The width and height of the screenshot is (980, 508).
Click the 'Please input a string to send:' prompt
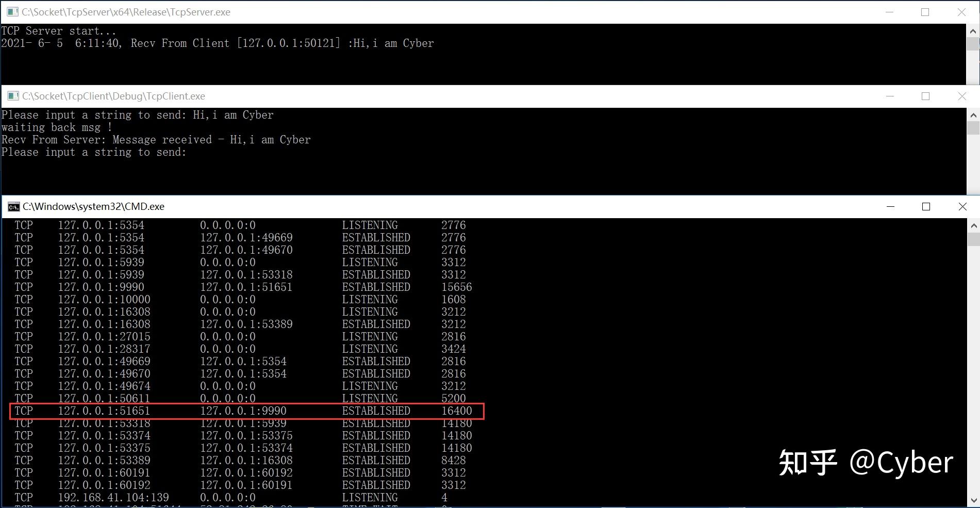tap(94, 152)
